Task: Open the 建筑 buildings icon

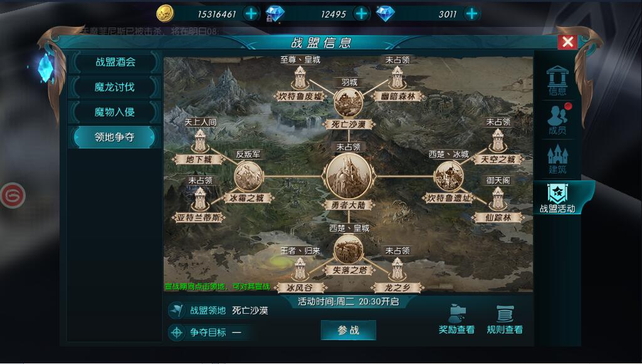Action: (557, 159)
